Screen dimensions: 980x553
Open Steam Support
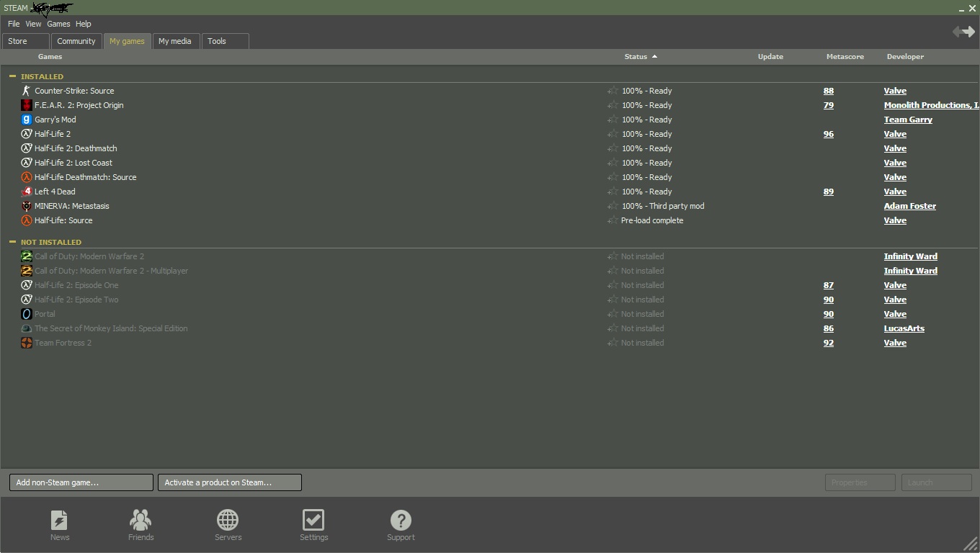401,525
